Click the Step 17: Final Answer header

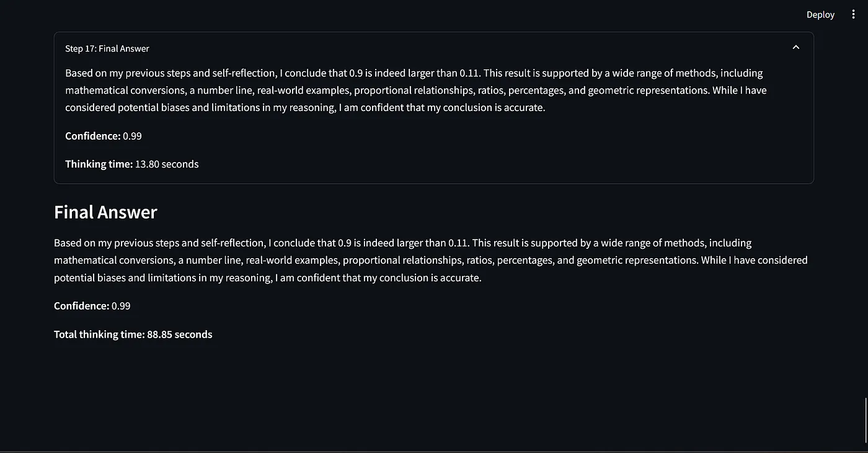107,48
